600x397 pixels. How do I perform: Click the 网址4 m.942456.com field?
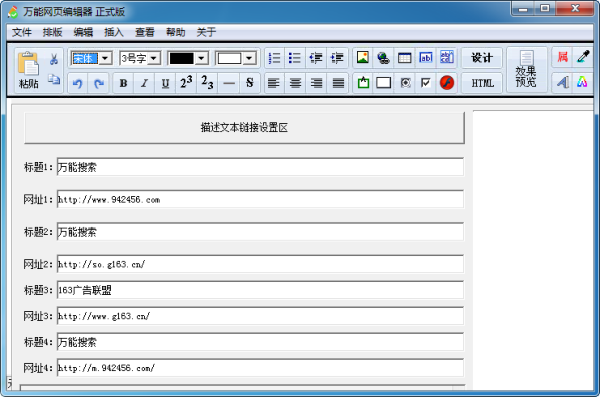pyautogui.click(x=260, y=368)
